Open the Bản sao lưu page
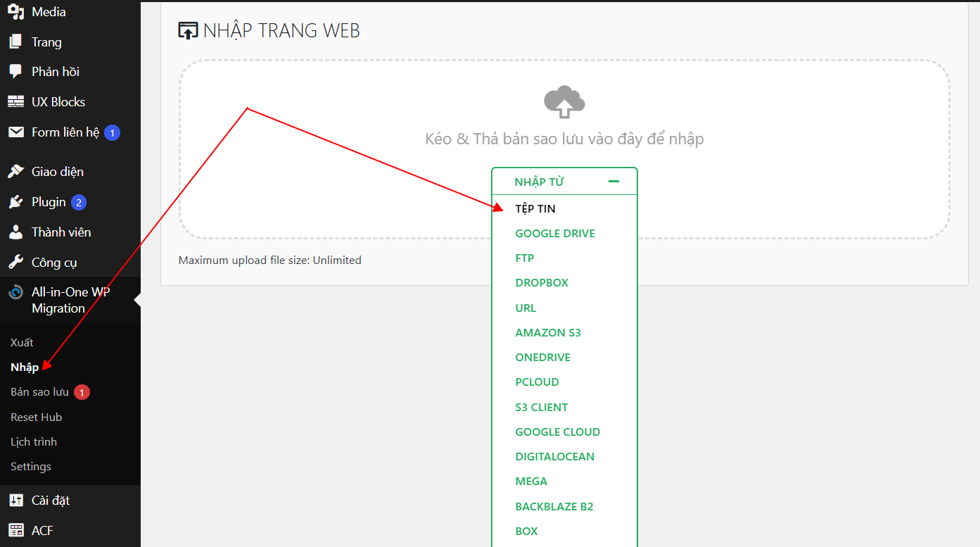Image resolution: width=980 pixels, height=547 pixels. [39, 392]
